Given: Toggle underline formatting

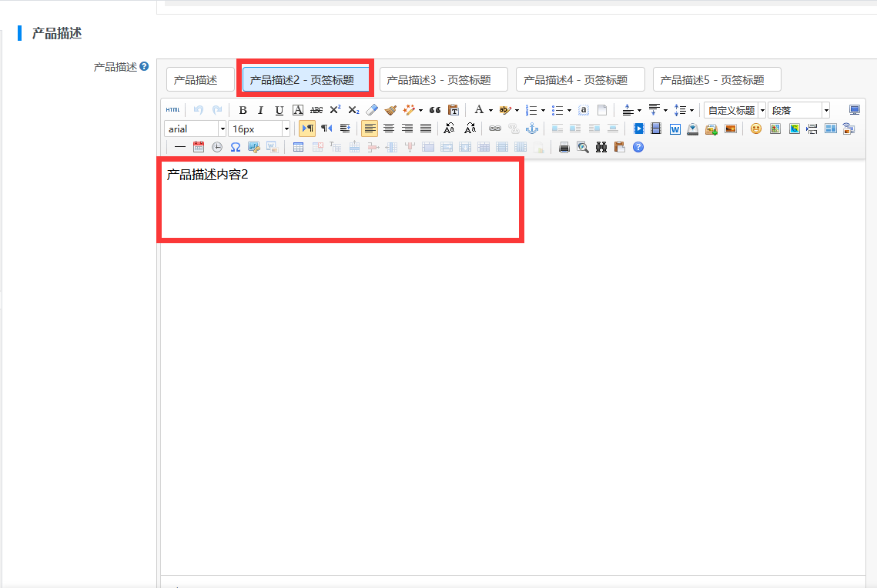Looking at the screenshot, I should pos(279,110).
